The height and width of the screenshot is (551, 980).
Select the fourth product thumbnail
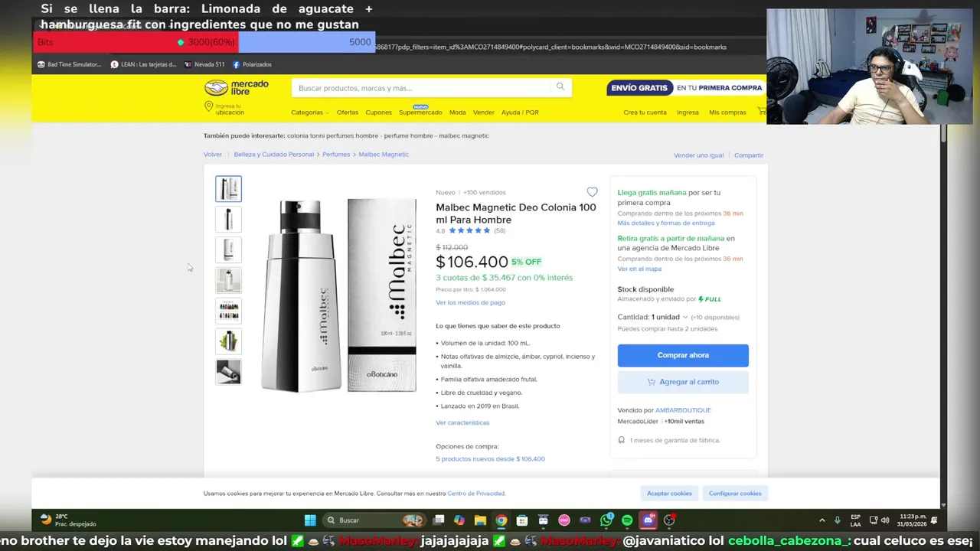point(228,280)
